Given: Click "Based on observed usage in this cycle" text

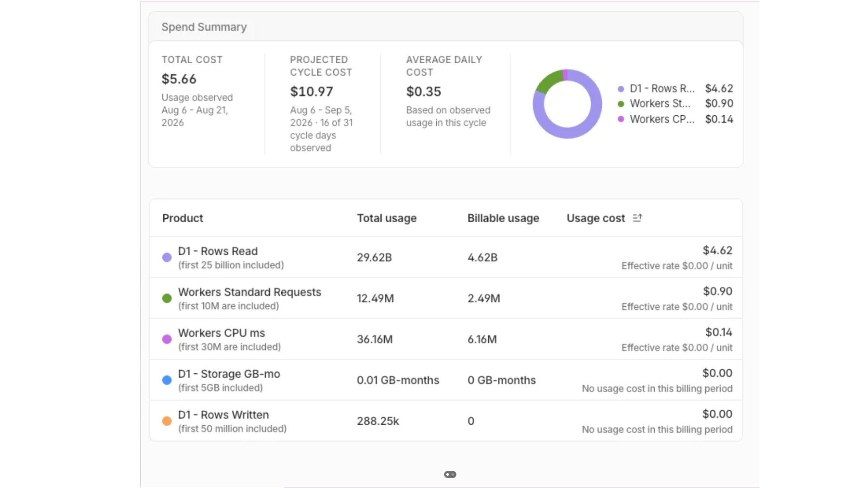Looking at the screenshot, I should pyautogui.click(x=448, y=117).
